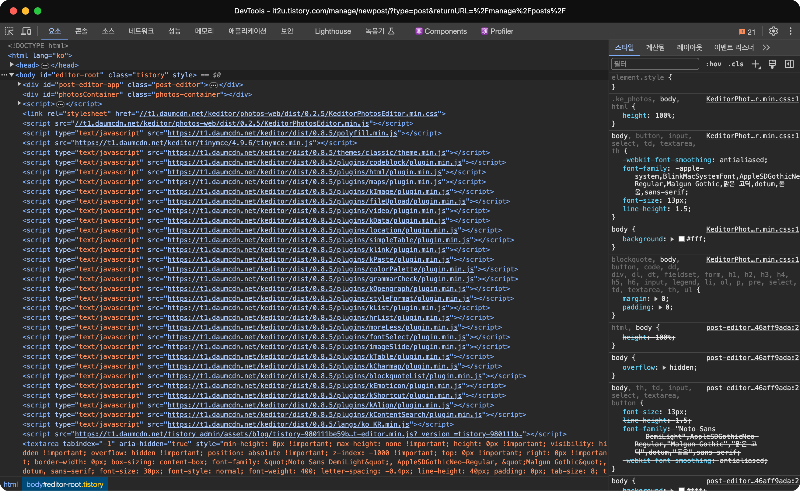Toggle the computed styles sidebar icon
This screenshot has width=800, height=491.
789,64
